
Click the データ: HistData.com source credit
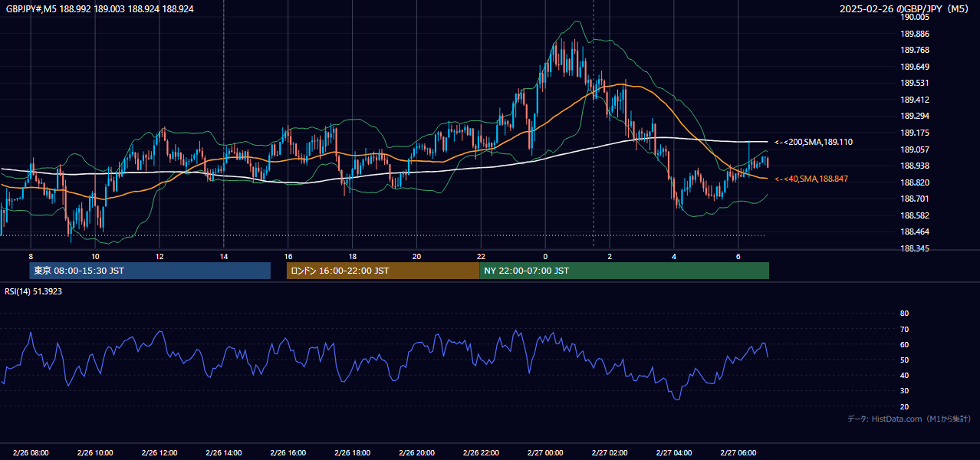click(909, 419)
